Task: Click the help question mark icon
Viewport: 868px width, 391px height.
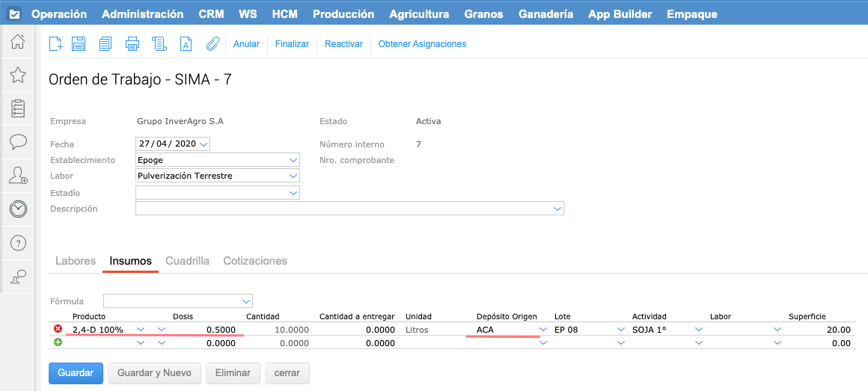Action: click(x=18, y=243)
